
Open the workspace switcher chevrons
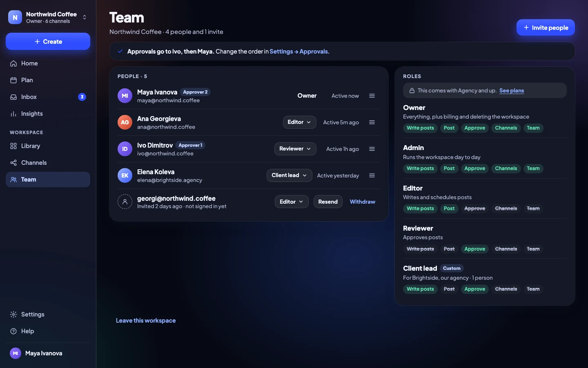(x=85, y=17)
